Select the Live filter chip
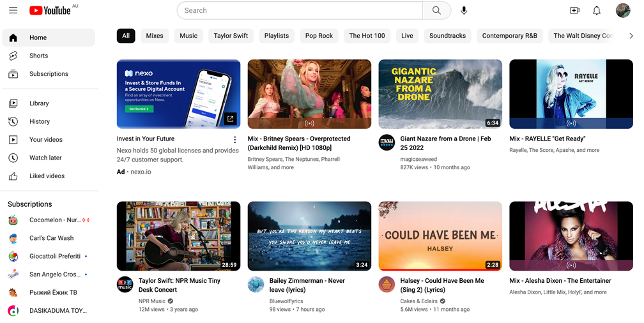Viewport: 644px width, 323px height. tap(407, 36)
